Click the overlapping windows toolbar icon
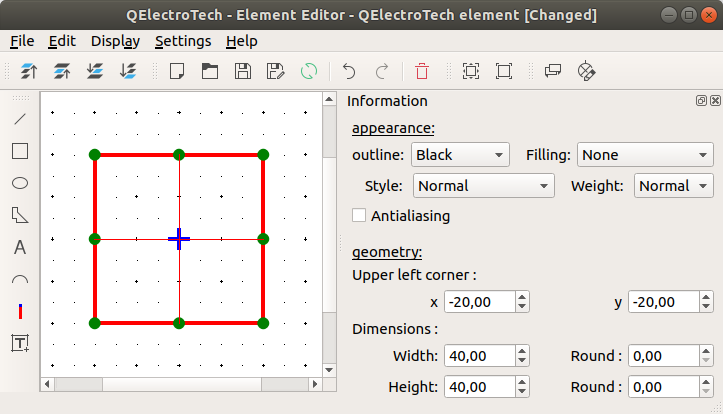This screenshot has height=414, width=723. [x=553, y=71]
